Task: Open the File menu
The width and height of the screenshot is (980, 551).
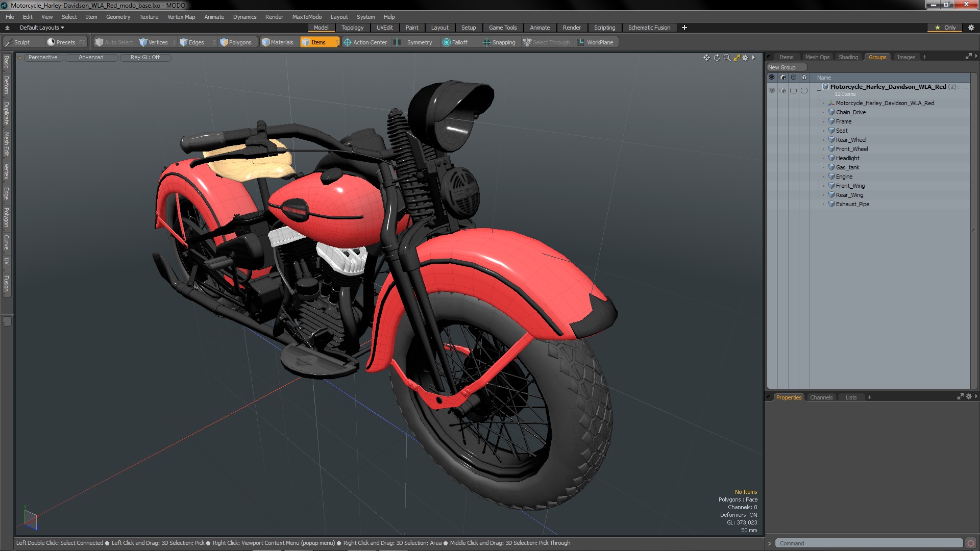Action: (x=10, y=17)
